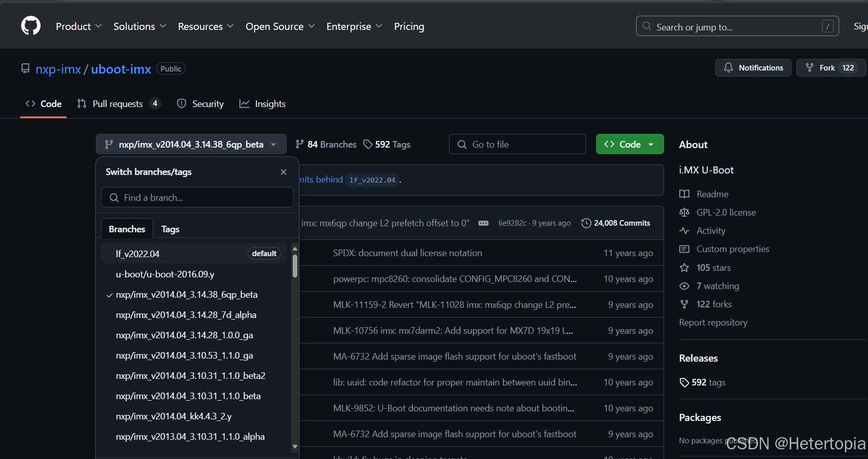
Task: Select branch lf_v2022.04 default
Action: tap(193, 254)
